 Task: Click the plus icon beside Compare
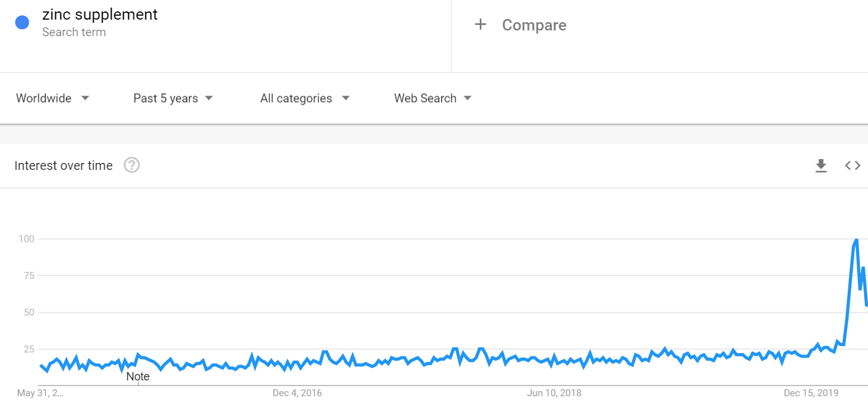tap(481, 25)
